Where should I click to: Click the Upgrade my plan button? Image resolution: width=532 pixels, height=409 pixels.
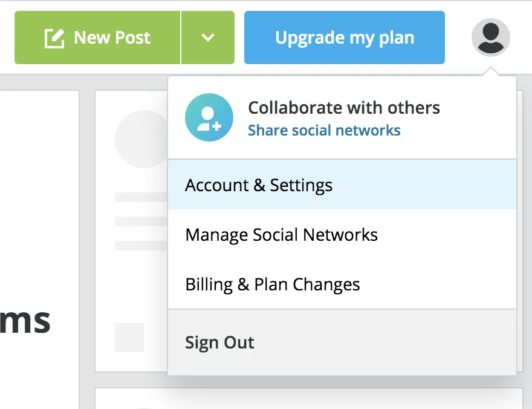click(x=344, y=37)
